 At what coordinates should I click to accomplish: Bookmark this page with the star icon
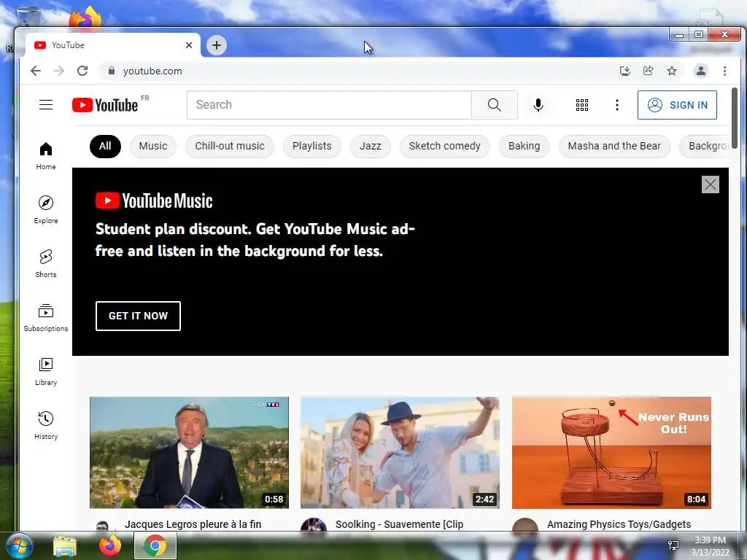pos(672,71)
